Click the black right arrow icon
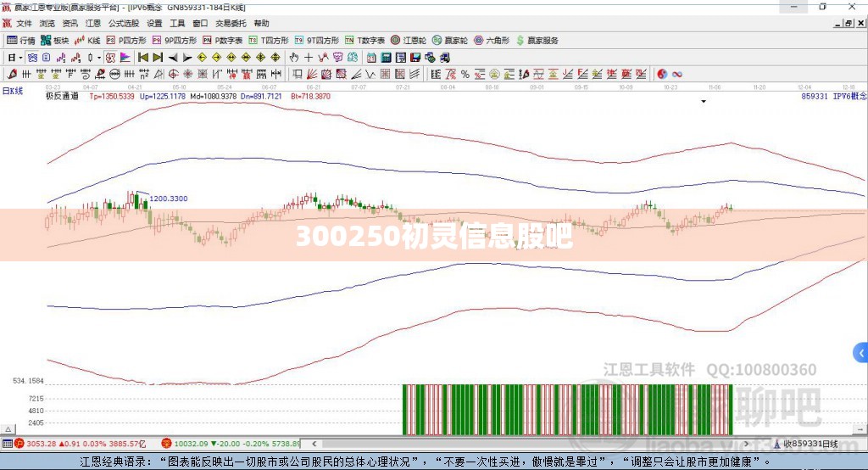868x470 pixels. click(187, 58)
